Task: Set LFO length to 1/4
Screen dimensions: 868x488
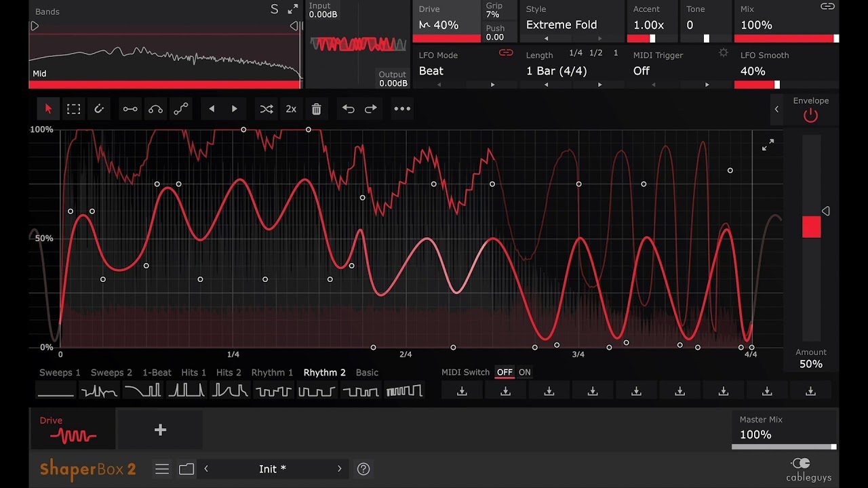Action: [x=576, y=53]
